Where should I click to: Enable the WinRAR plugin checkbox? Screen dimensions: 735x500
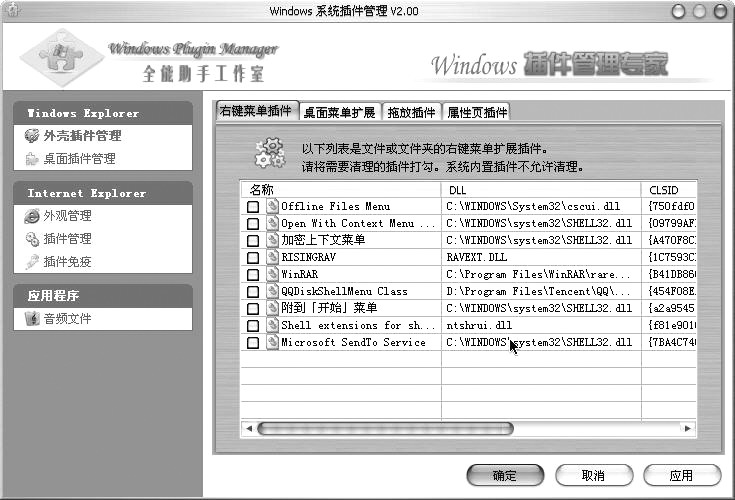click(253, 275)
